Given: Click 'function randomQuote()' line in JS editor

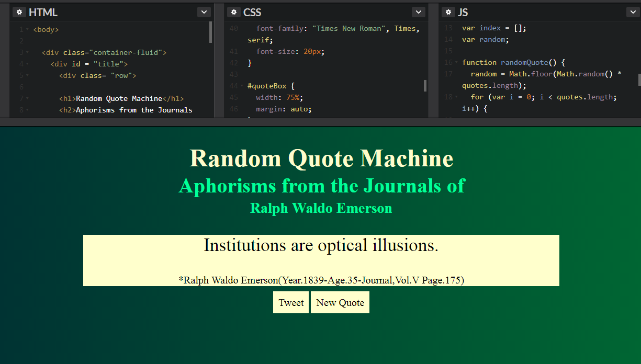Looking at the screenshot, I should tap(513, 63).
